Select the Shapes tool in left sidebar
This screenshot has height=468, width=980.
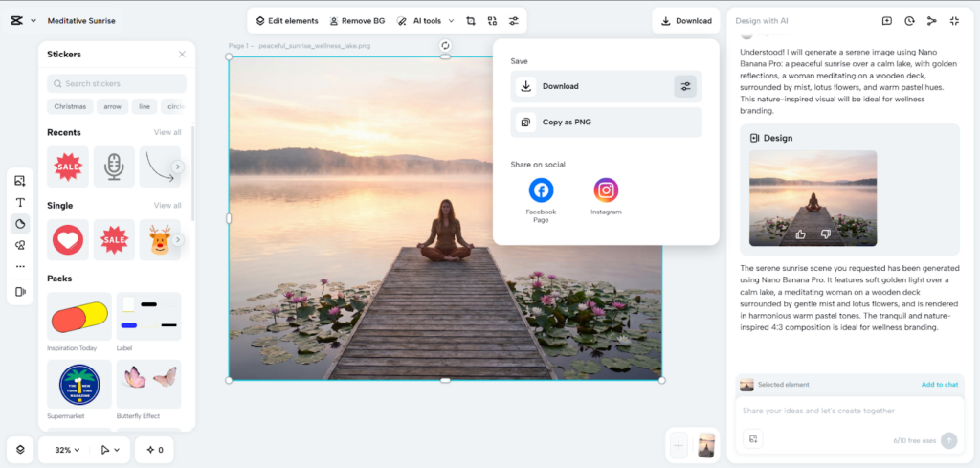tap(20, 245)
